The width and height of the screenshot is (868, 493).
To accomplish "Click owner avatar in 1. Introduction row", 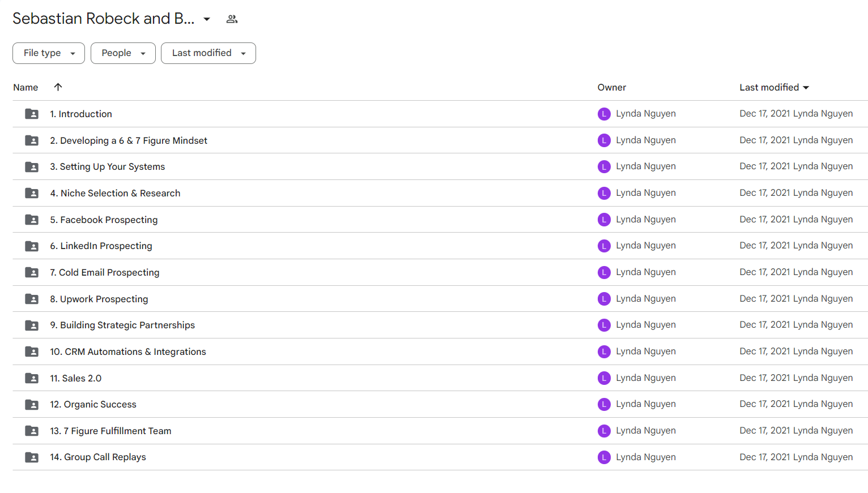I will (604, 114).
